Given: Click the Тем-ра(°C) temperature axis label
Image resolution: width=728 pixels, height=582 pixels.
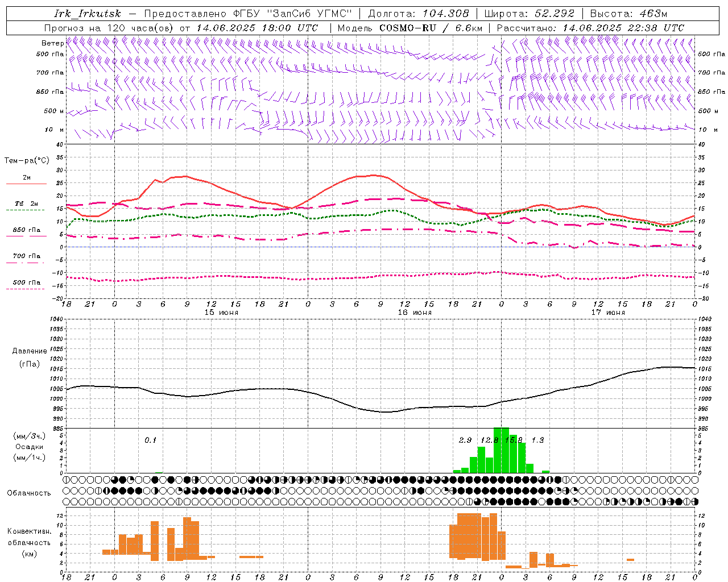Looking at the screenshot, I should click(x=27, y=161).
